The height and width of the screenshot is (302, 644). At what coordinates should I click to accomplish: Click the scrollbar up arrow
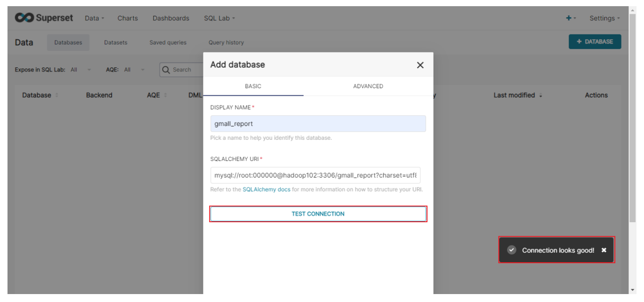tap(633, 10)
